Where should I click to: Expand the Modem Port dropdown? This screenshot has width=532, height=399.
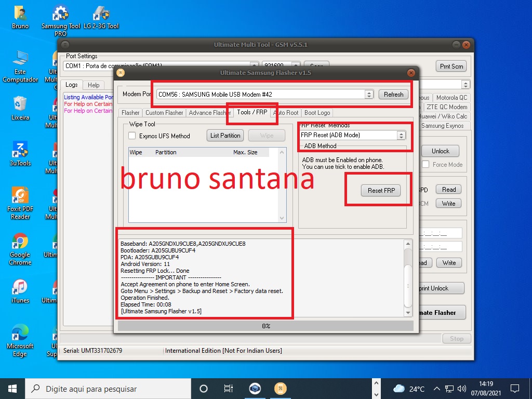pos(369,95)
